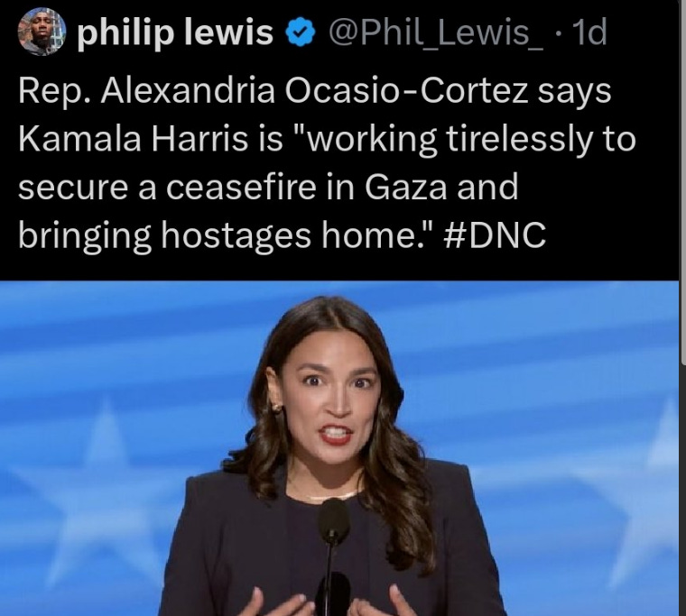Screen dimensions: 686x616
Task: Click the "philip lewis" display name
Action: [175, 33]
